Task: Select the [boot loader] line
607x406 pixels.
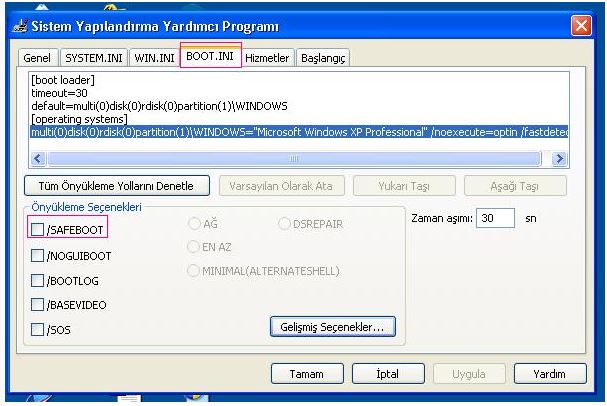Action: coord(63,80)
